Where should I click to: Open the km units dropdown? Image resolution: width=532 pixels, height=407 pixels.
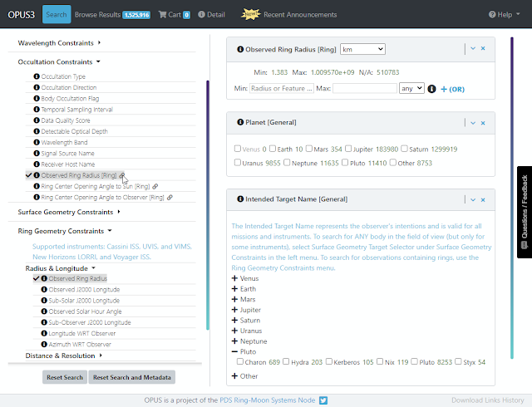tap(362, 49)
